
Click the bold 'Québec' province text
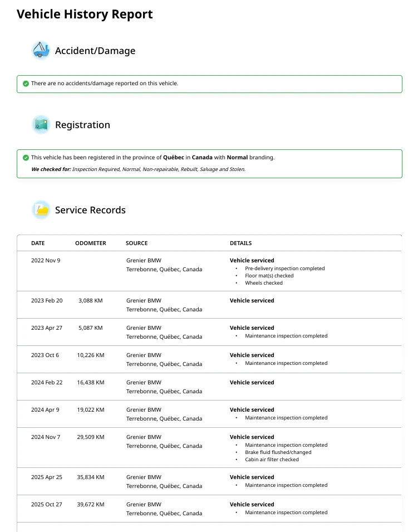tap(174, 158)
